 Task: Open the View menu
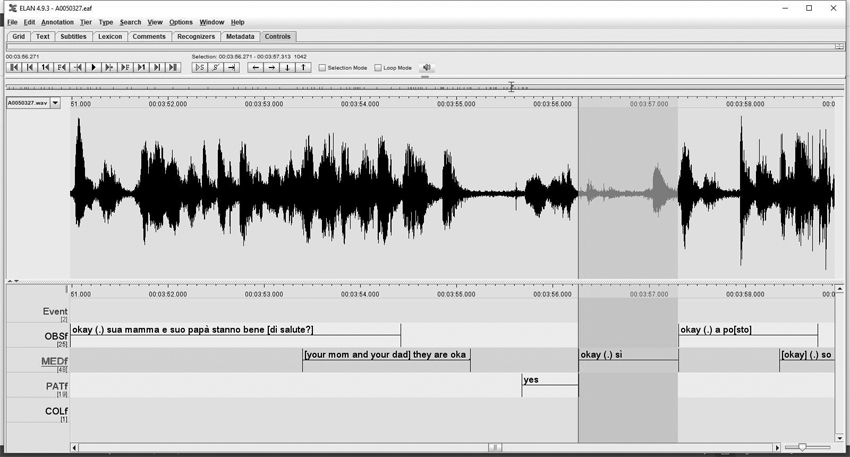[155, 22]
